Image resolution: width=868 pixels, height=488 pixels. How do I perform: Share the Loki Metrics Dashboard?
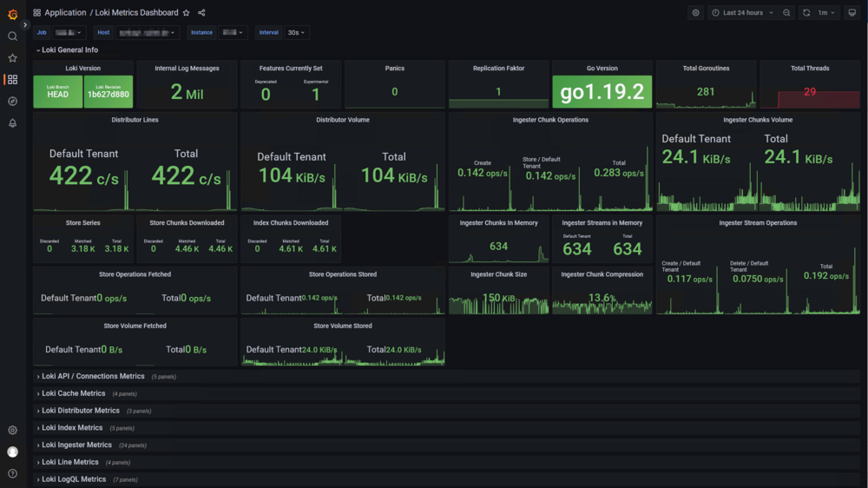(x=201, y=13)
